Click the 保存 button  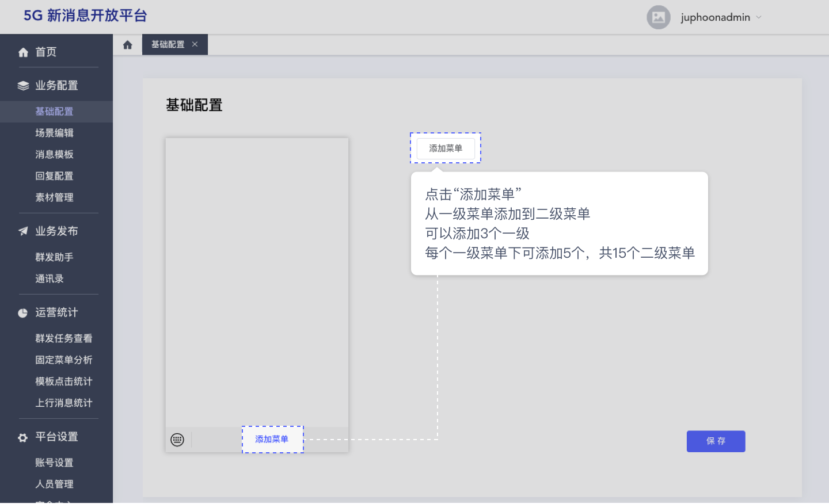pos(716,441)
